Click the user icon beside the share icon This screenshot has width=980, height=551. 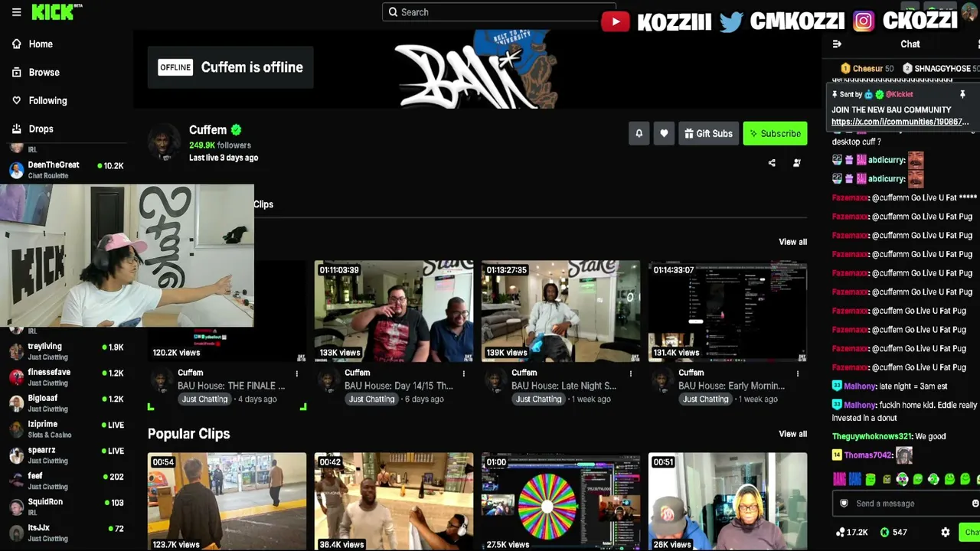tap(796, 163)
